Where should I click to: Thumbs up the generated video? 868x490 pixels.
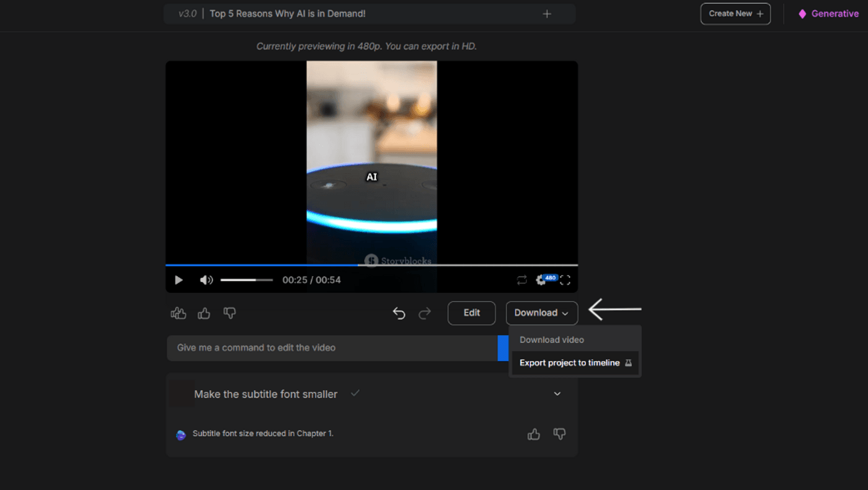pyautogui.click(x=204, y=313)
